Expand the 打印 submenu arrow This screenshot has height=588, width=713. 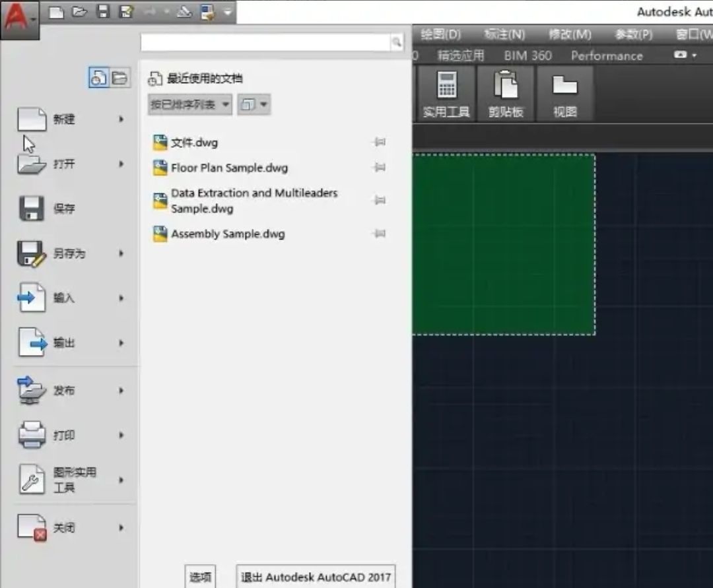click(x=121, y=435)
